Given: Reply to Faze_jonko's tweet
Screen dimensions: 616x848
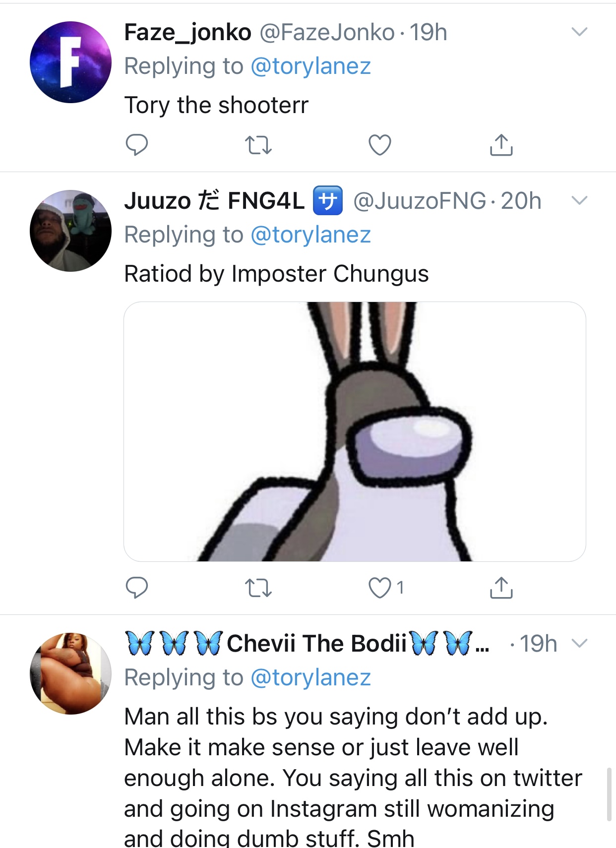Looking at the screenshot, I should pyautogui.click(x=136, y=145).
